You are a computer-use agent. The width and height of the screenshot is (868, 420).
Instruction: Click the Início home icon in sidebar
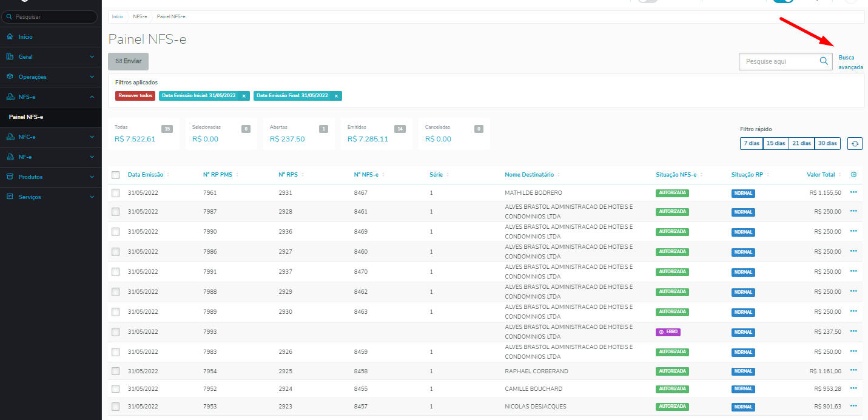[10, 37]
